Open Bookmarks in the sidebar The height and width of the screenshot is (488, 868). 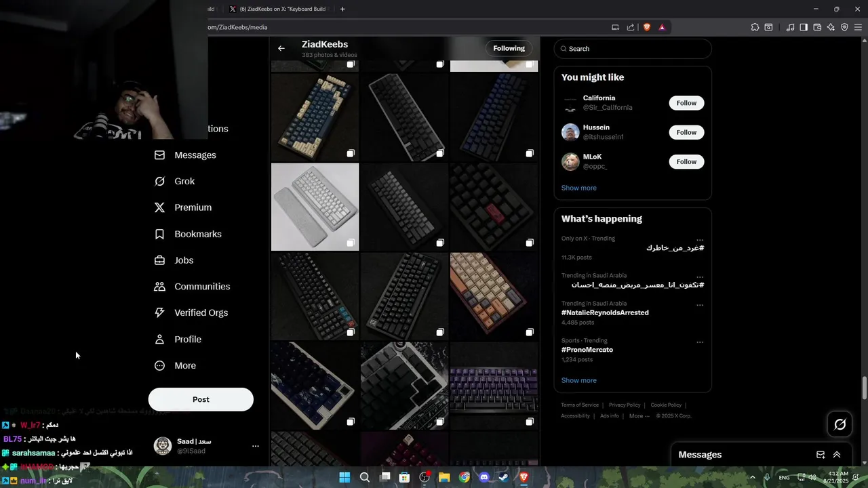coord(188,234)
